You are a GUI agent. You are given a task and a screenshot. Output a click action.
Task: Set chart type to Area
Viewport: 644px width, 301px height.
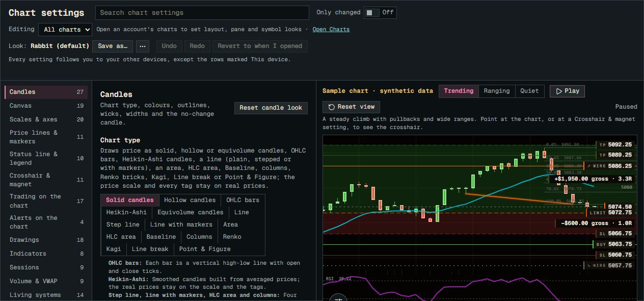(x=230, y=224)
